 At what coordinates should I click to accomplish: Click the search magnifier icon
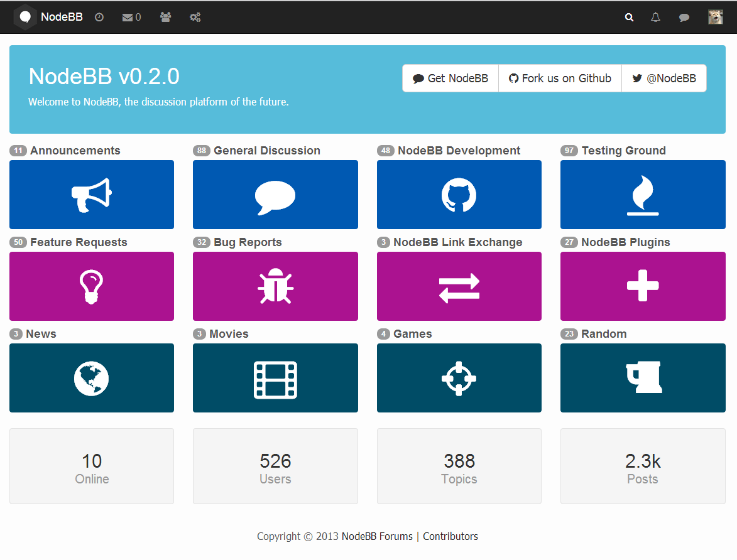pyautogui.click(x=629, y=18)
